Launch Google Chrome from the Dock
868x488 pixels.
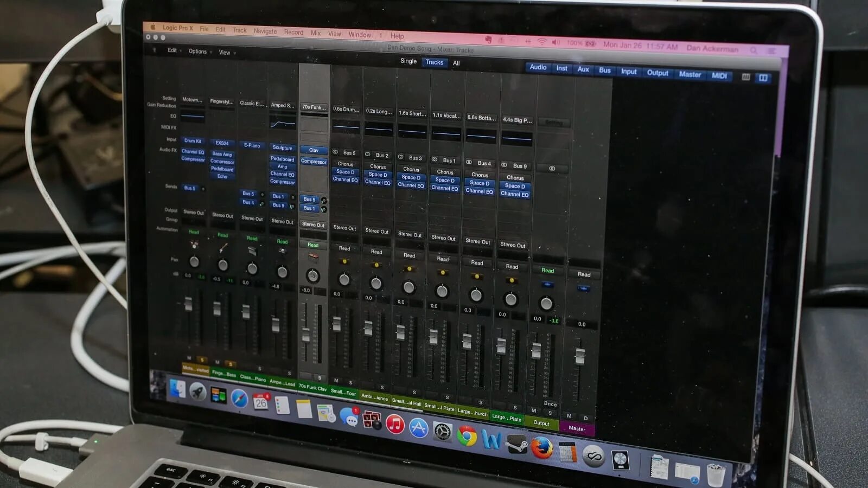(x=467, y=435)
